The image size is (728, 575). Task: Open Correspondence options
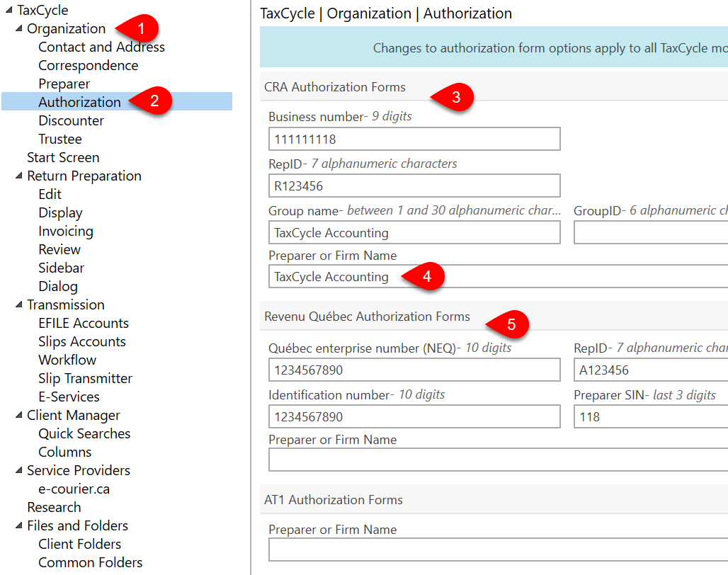89,65
